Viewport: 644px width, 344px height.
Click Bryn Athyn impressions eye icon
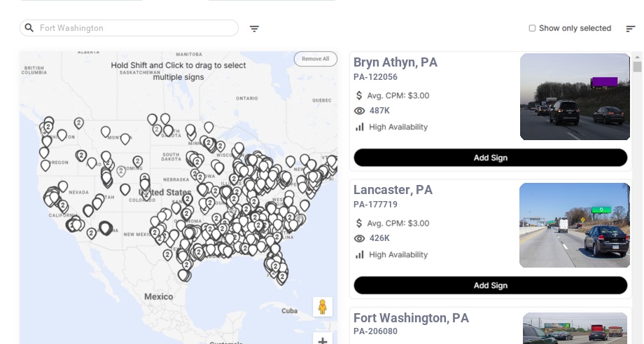[x=360, y=111]
